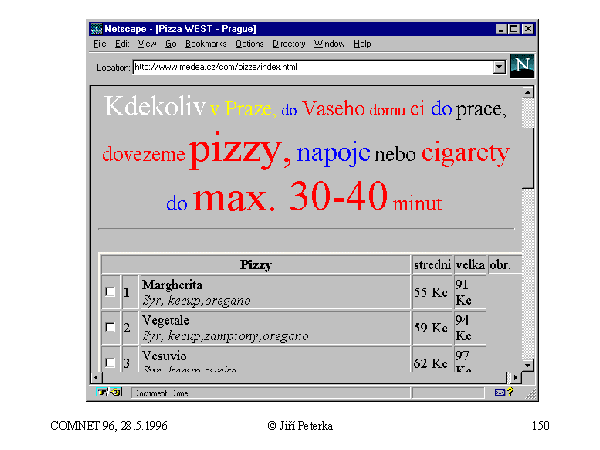The image size is (600, 450).
Task: Click the Vegetale pizza name
Action: point(165,320)
